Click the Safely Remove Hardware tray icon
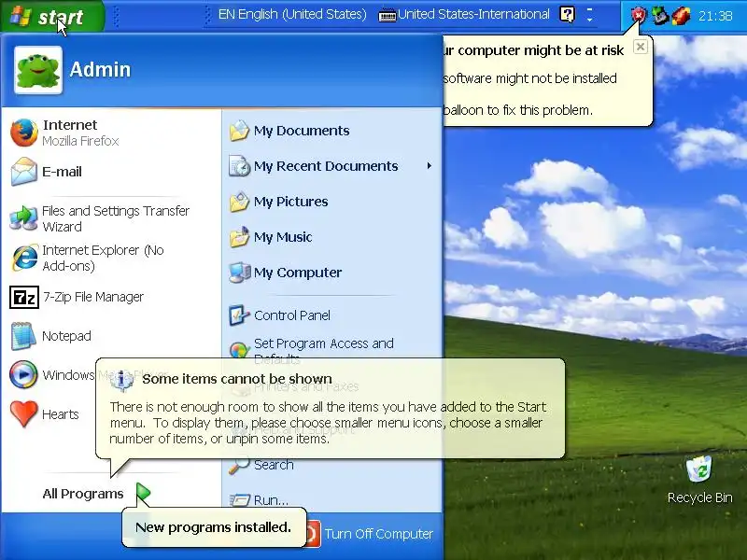Viewport: 747px width, 560px height. point(660,16)
